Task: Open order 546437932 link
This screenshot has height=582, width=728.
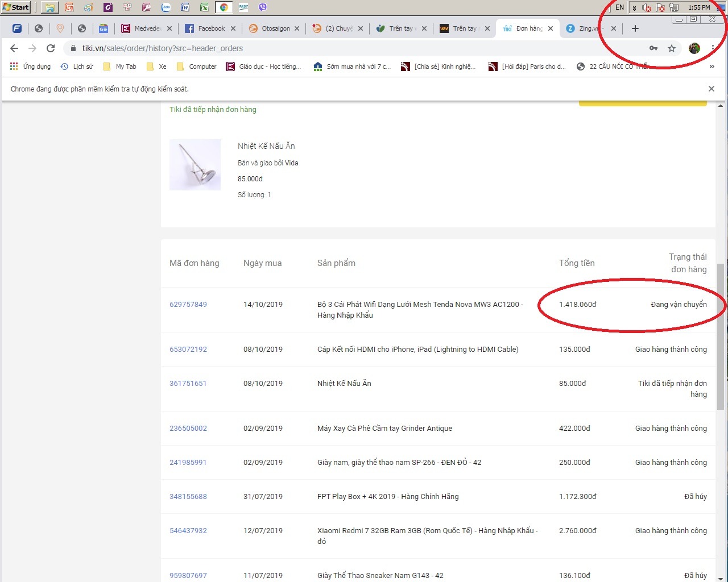Action: [x=188, y=531]
